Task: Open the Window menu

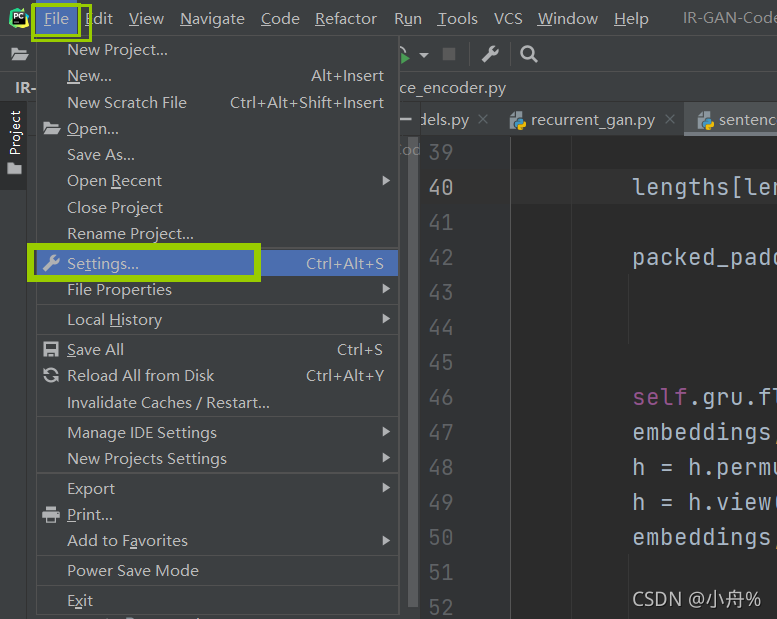Action: coord(567,19)
